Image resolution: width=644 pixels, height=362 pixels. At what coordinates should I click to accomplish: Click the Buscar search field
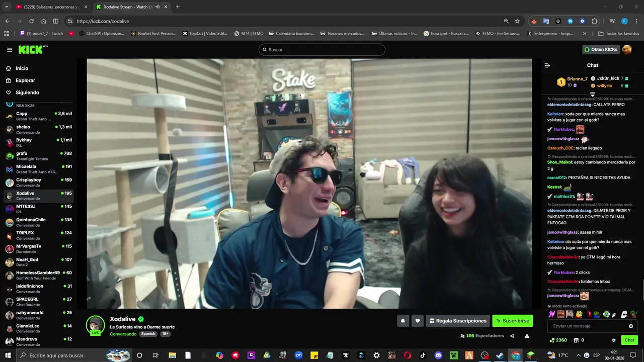(x=322, y=50)
